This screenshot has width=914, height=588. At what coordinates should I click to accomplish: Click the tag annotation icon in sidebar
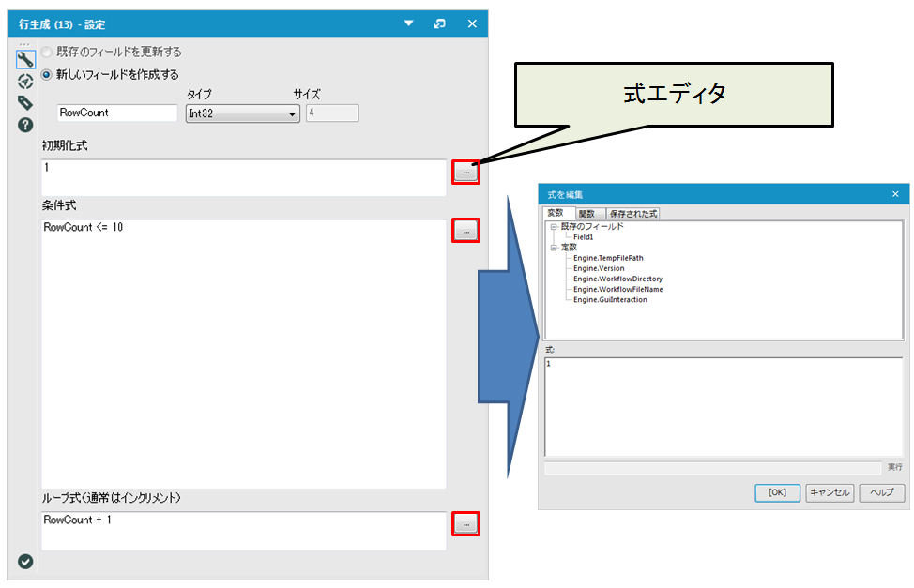[25, 103]
